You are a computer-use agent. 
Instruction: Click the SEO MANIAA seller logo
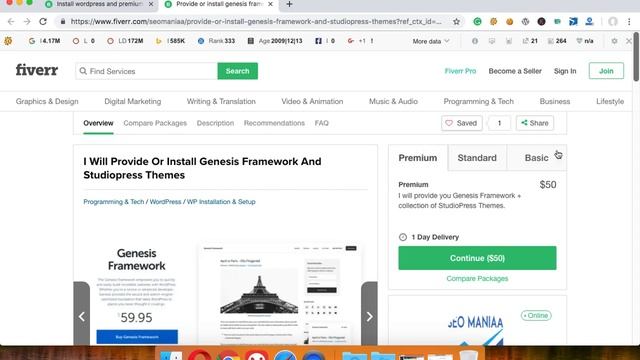476,329
